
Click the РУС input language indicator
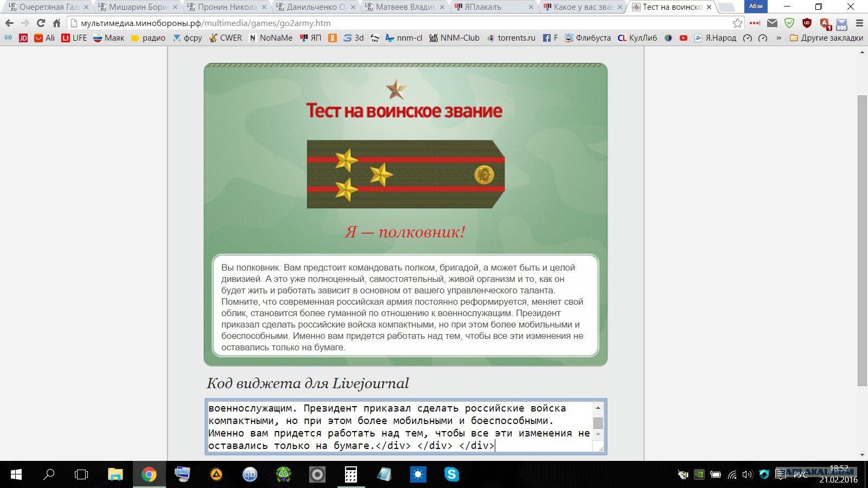pyautogui.click(x=801, y=474)
